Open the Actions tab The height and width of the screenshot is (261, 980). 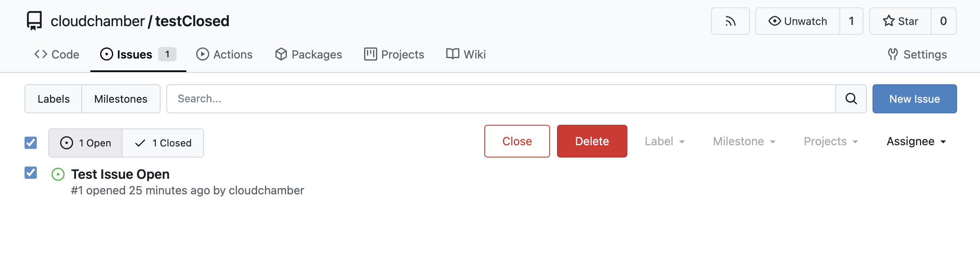[x=224, y=54]
